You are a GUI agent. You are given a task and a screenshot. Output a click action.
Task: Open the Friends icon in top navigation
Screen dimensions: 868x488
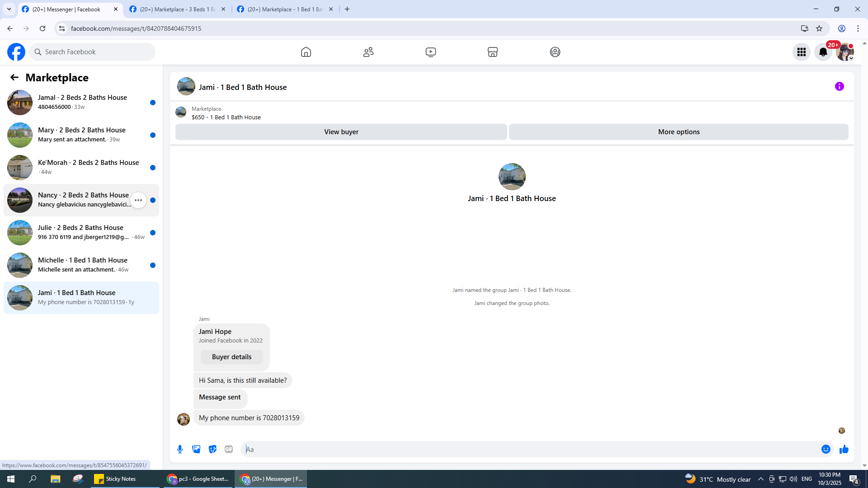pos(368,52)
